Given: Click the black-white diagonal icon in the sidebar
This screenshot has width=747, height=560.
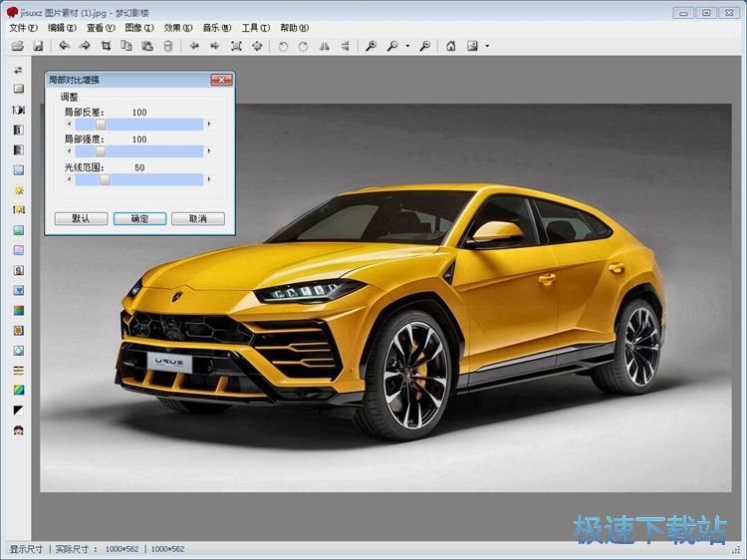Looking at the screenshot, I should click(x=18, y=410).
